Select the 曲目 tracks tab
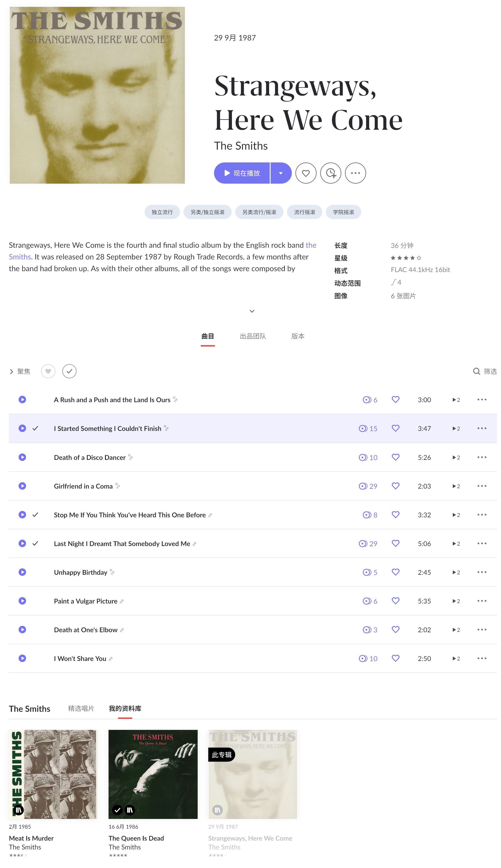 point(208,336)
